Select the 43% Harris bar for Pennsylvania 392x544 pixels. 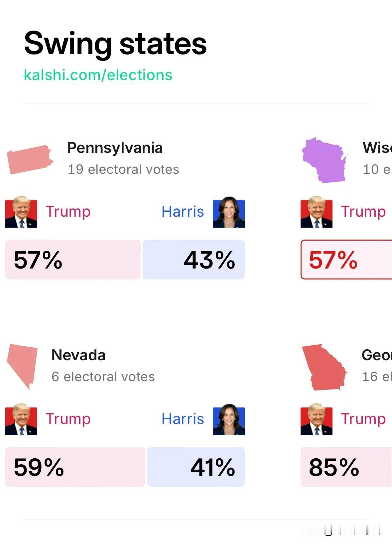(194, 260)
